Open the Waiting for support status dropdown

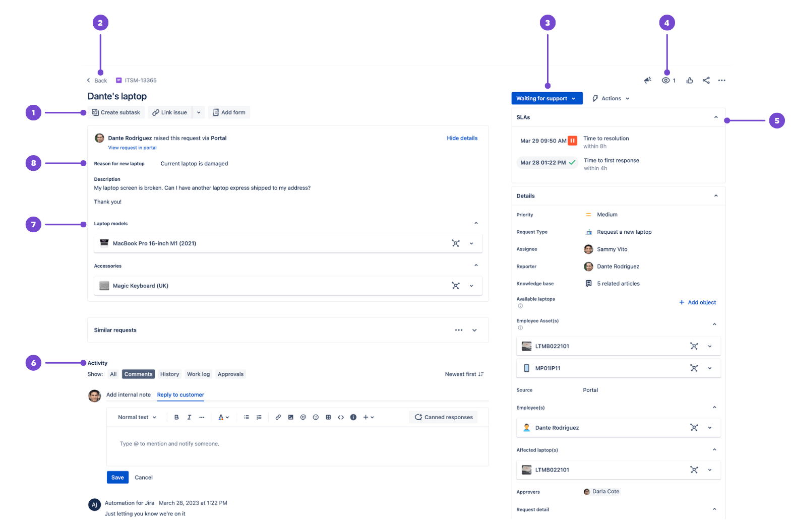click(546, 99)
